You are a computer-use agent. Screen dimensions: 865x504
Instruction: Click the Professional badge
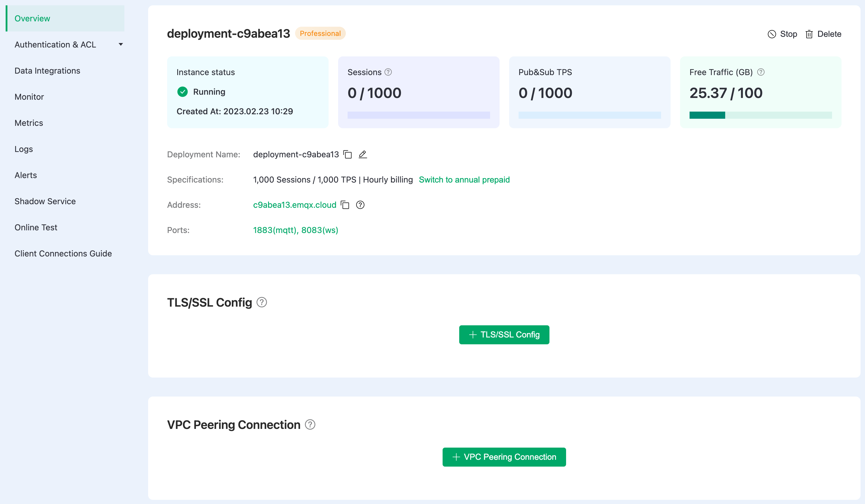320,33
